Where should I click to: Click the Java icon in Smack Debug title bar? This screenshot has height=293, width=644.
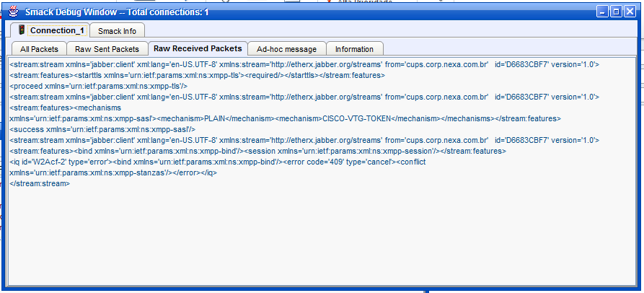[13, 11]
